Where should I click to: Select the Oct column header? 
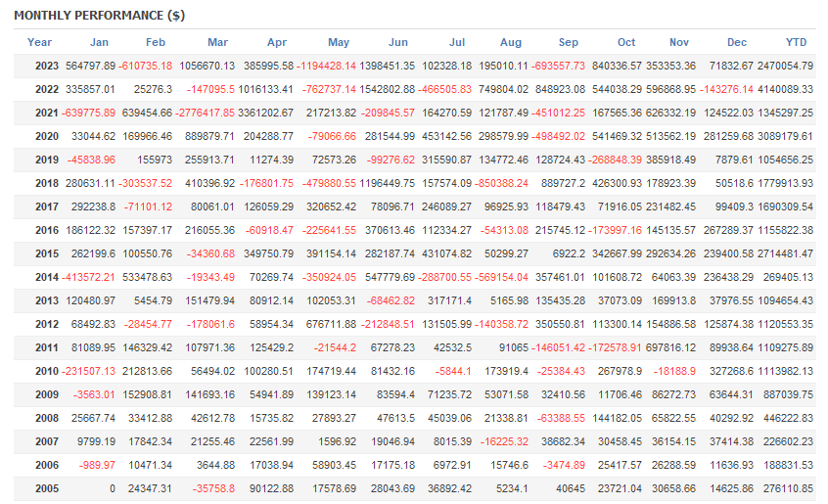(x=626, y=42)
